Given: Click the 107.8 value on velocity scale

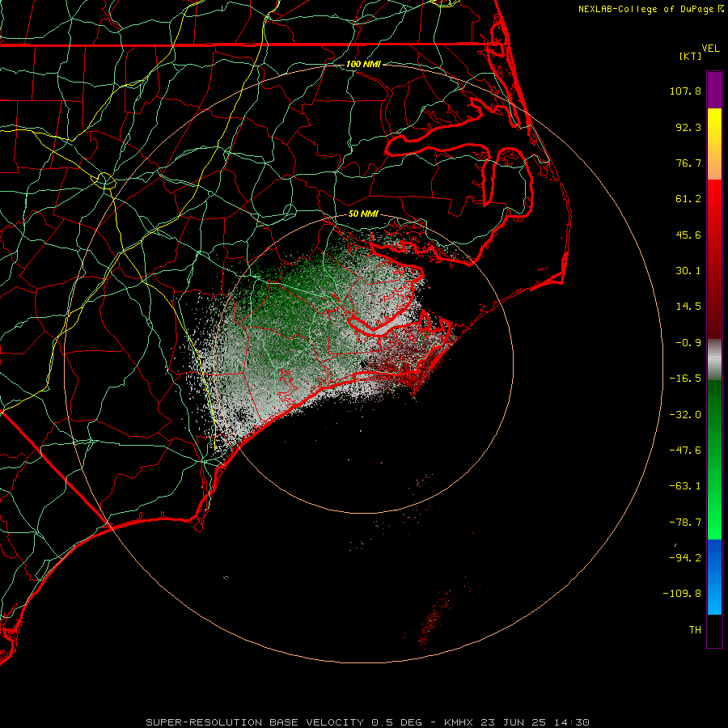Looking at the screenshot, I should pos(685,91).
